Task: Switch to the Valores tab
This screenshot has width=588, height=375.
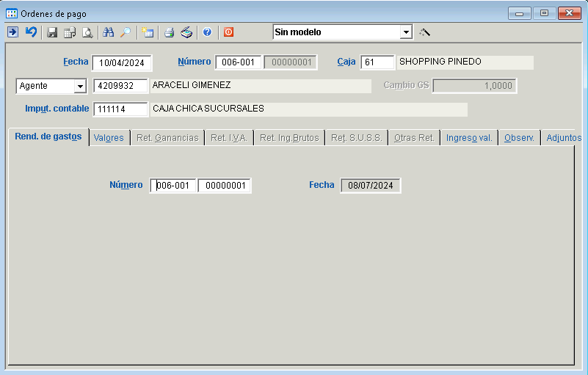Action: pos(109,138)
